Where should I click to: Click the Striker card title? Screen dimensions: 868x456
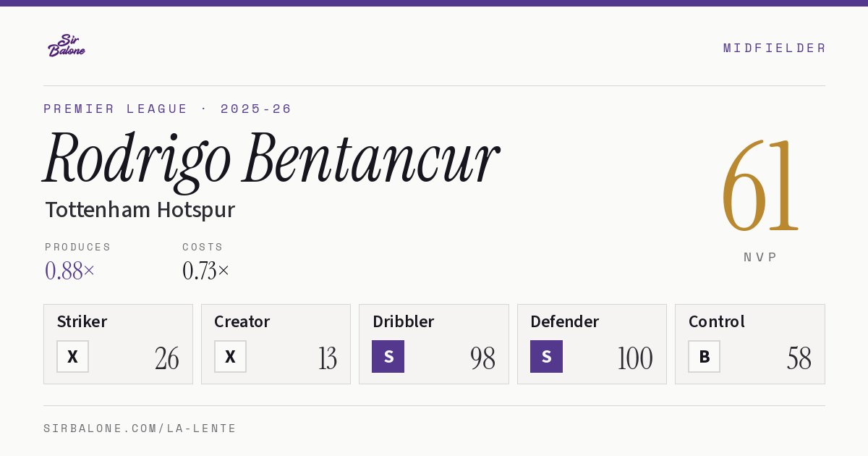(x=82, y=321)
